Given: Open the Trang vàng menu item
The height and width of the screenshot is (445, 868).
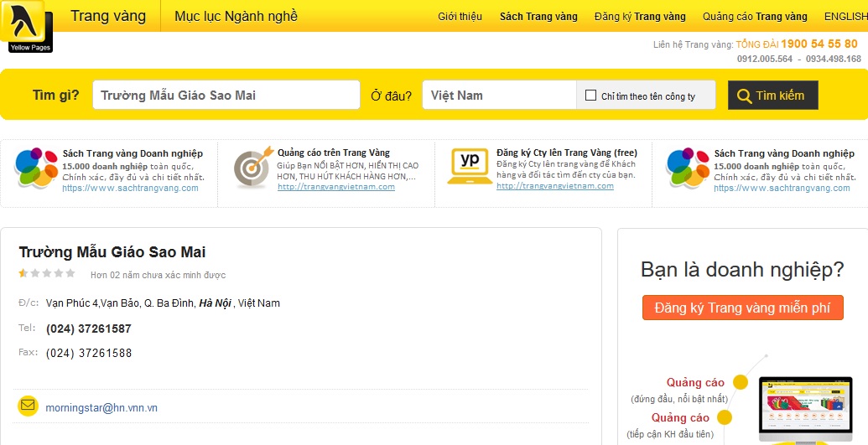Looking at the screenshot, I should pyautogui.click(x=108, y=16).
